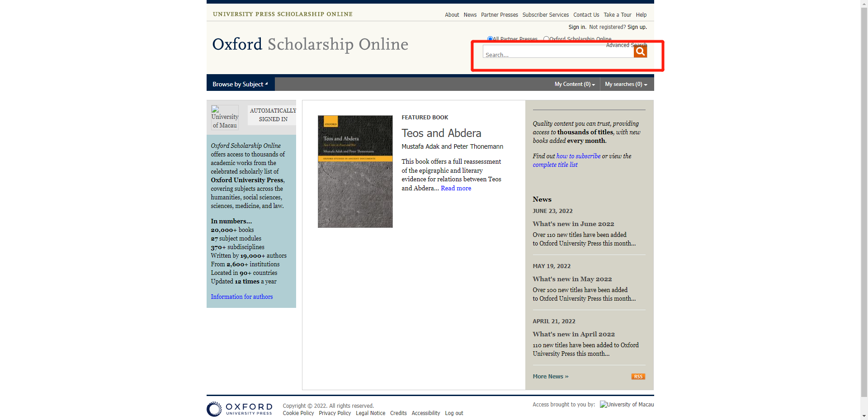Open What's new in May 2022
Viewport: 868px width, 420px height.
point(572,279)
